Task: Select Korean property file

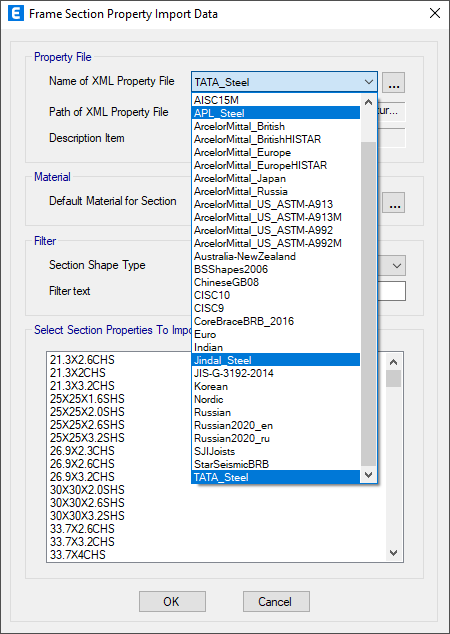Action: 276,386
